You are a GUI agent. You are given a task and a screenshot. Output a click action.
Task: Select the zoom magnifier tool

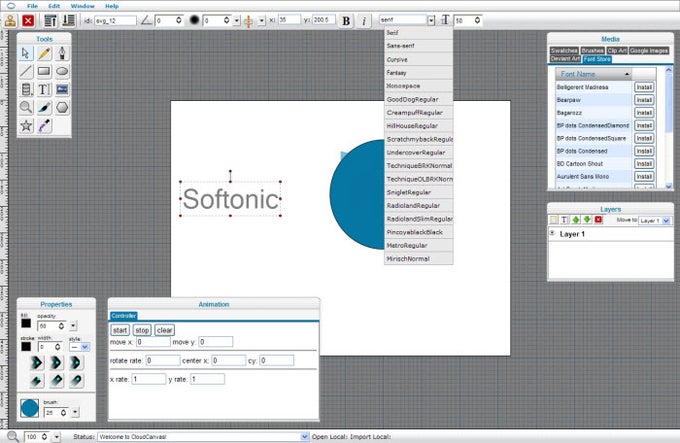tap(26, 107)
